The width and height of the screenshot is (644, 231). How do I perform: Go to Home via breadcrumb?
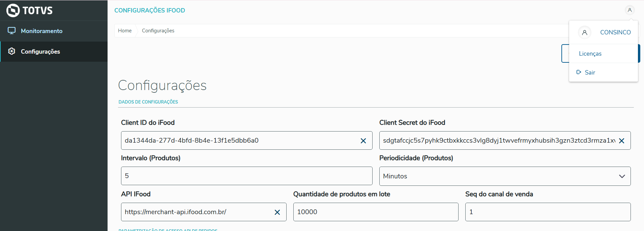[125, 31]
